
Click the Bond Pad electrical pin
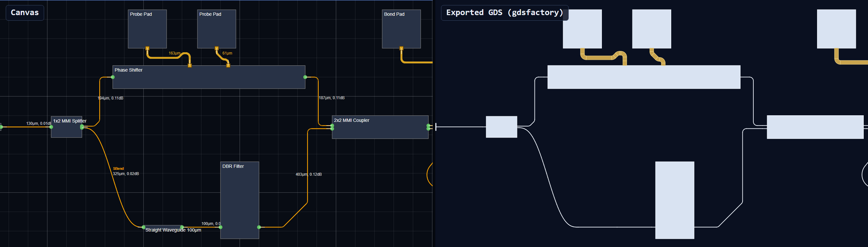coord(401,49)
